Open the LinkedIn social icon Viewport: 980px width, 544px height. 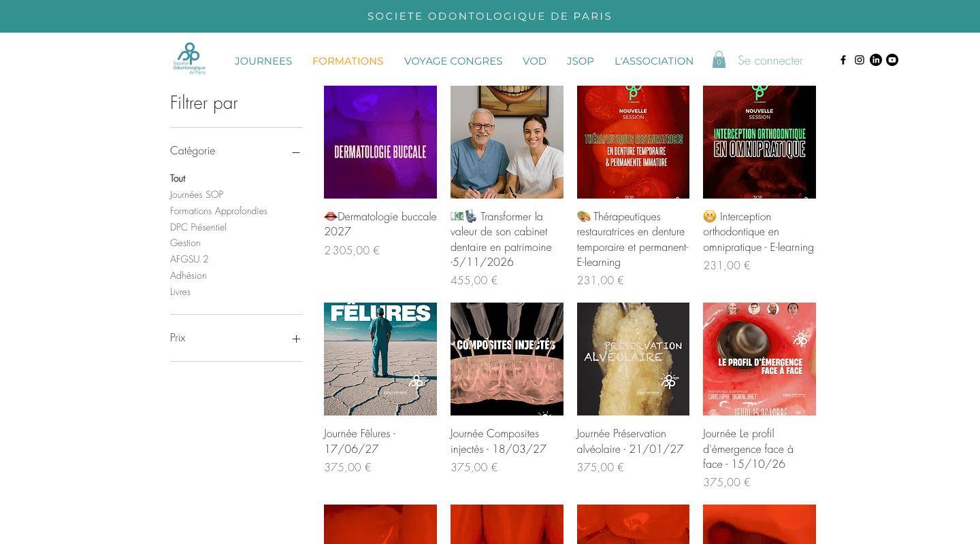click(x=876, y=60)
